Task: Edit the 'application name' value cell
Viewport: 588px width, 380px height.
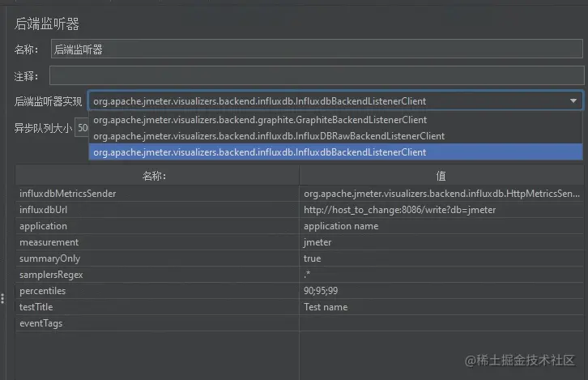Action: (x=441, y=226)
